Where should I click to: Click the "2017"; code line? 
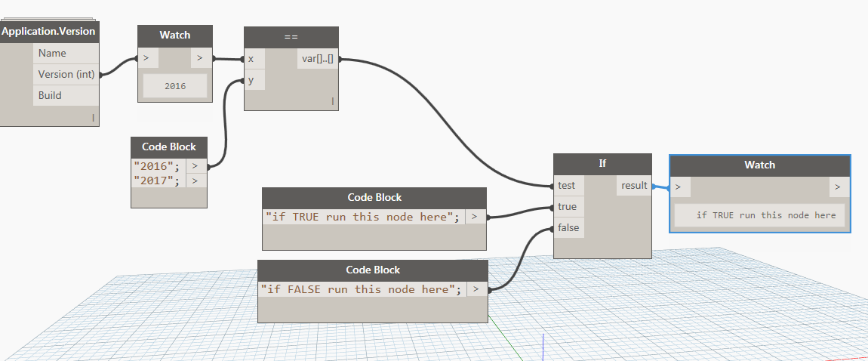[x=157, y=180]
